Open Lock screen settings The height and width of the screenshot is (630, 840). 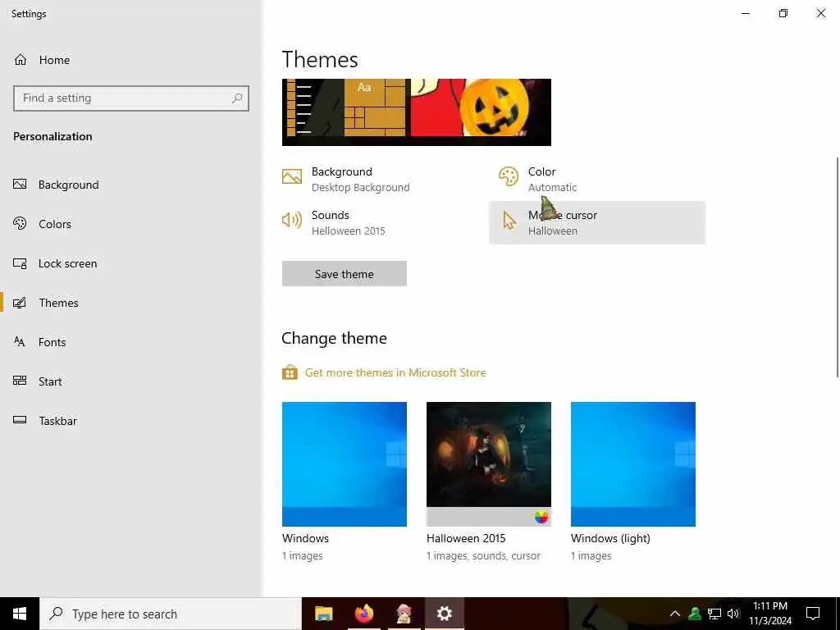pos(131,263)
